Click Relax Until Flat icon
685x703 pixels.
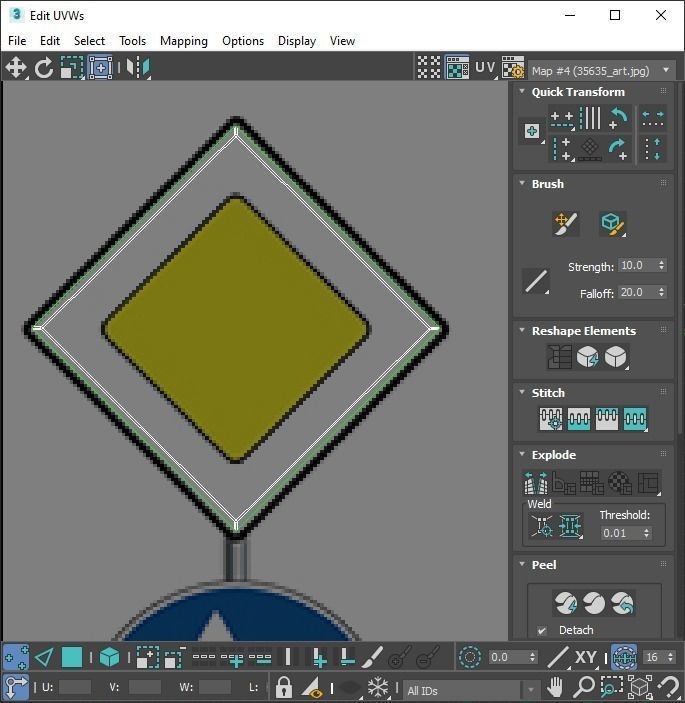coord(587,357)
